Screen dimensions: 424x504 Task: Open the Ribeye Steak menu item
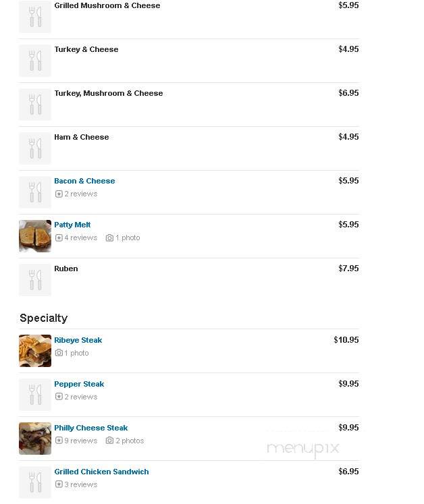coord(78,340)
